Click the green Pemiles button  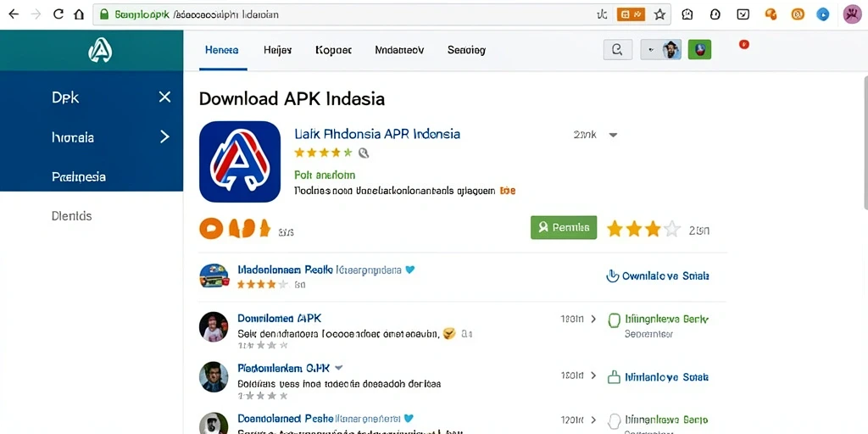[x=564, y=227]
